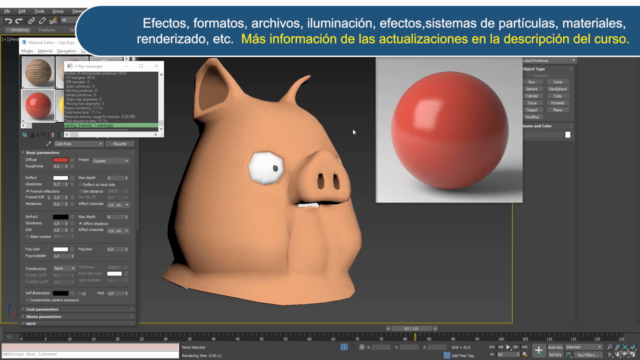Create a Sphere primitive
The height and width of the screenshot is (360, 640).
(532, 89)
